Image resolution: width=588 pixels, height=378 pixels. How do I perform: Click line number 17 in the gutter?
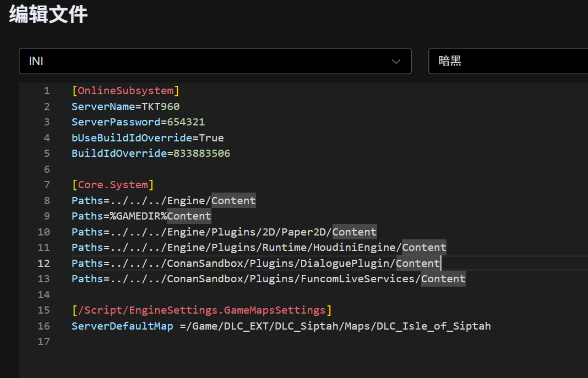coord(43,342)
